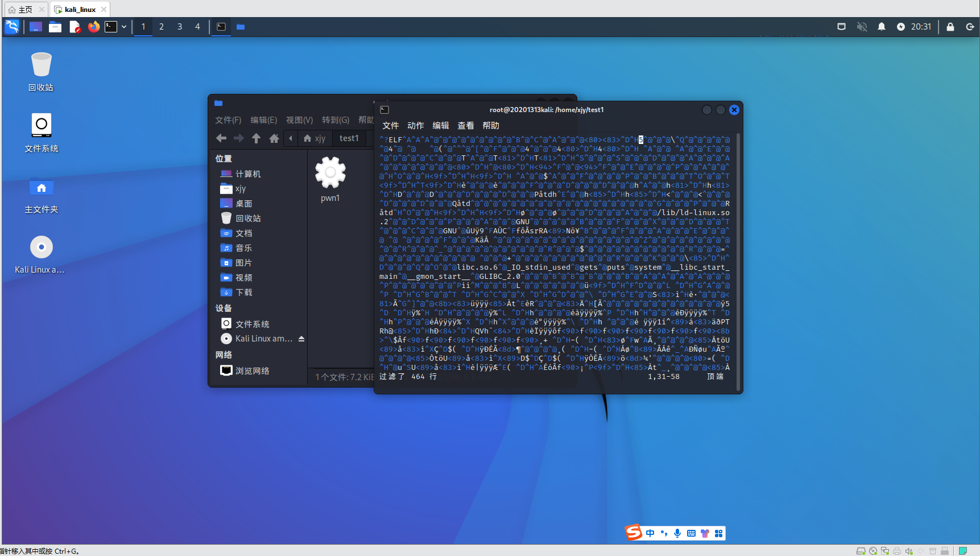Open the terminal emulator panel launcher

coord(111,27)
